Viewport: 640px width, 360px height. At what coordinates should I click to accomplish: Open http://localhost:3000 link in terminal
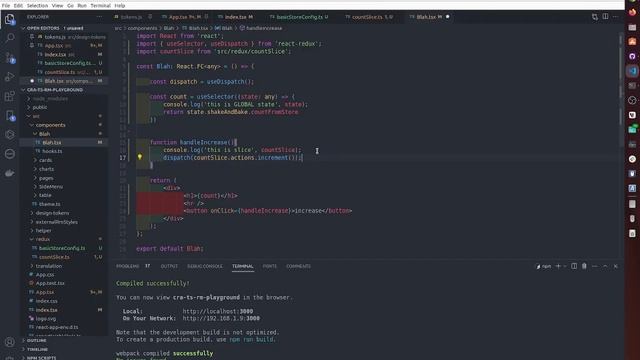218,311
